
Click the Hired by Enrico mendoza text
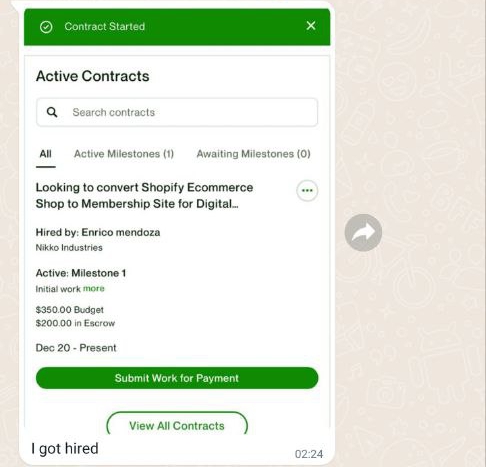pyautogui.click(x=98, y=232)
